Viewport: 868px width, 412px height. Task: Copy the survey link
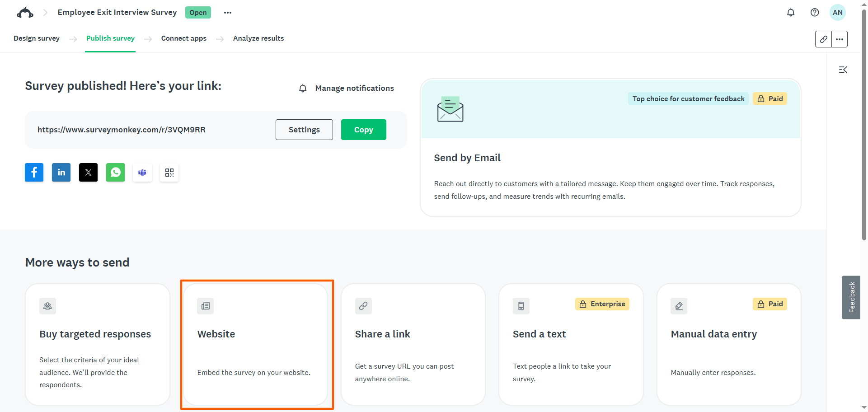pos(364,130)
